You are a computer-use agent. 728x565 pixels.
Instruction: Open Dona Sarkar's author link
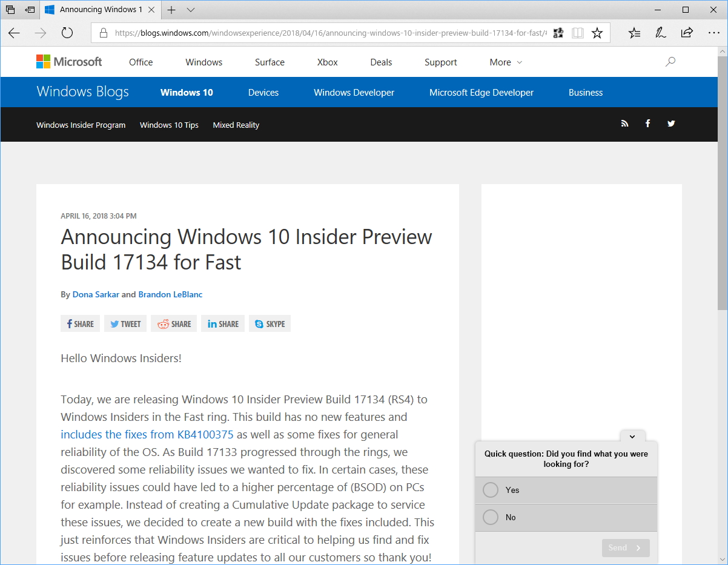pyautogui.click(x=96, y=294)
